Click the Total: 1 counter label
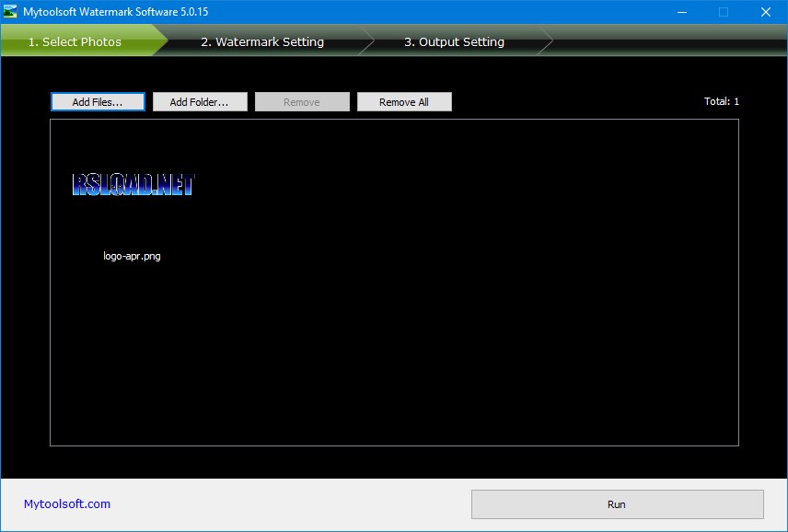Screen dimensions: 788x532 pos(724,100)
